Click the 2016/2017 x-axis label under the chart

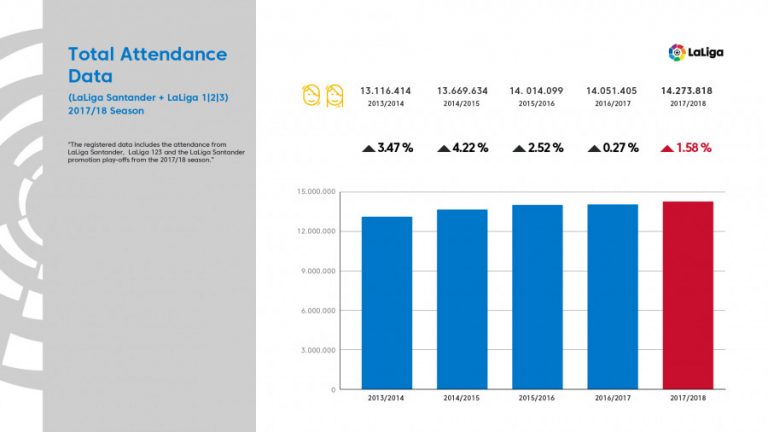(613, 398)
